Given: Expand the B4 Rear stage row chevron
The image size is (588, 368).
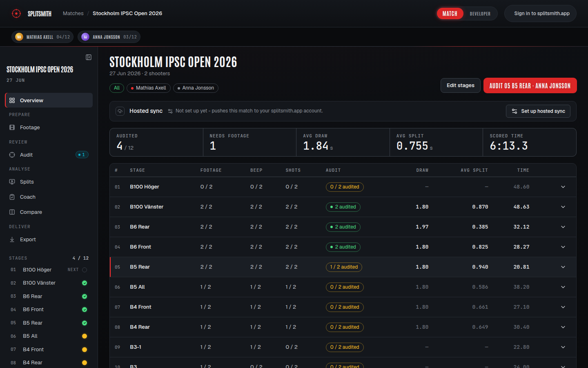Looking at the screenshot, I should tap(563, 327).
